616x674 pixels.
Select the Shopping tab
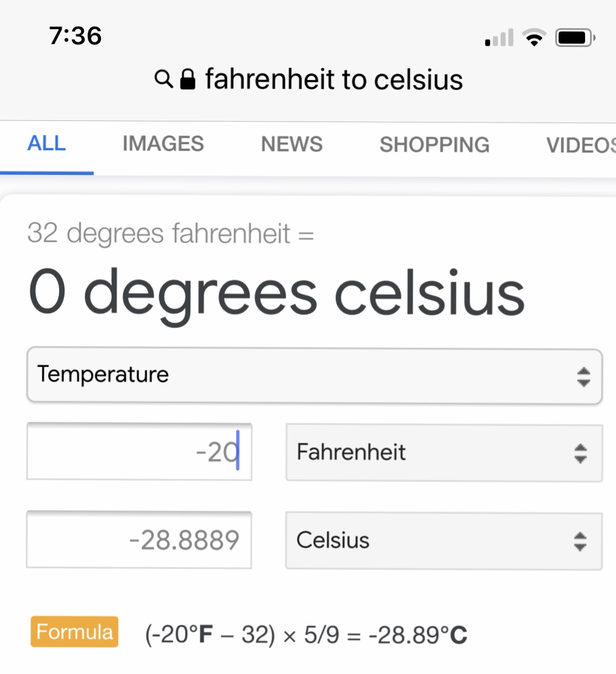pos(434,145)
